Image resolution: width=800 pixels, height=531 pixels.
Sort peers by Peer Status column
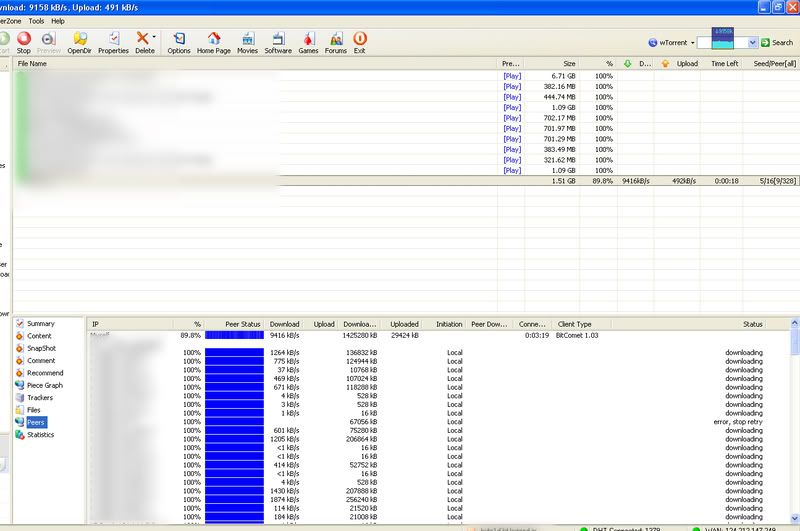tap(234, 324)
